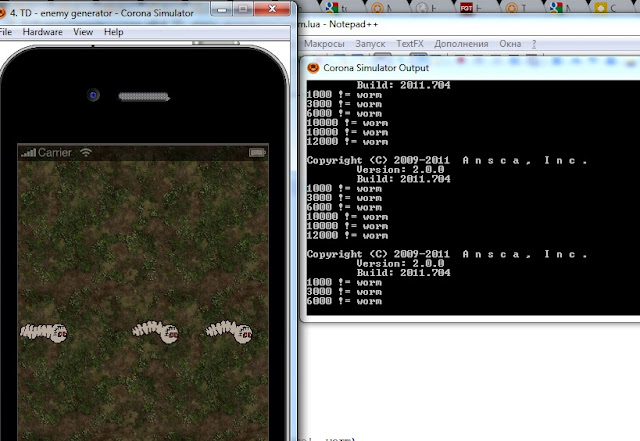This screenshot has height=441, width=640.
Task: Open the Hardware menu in Corona Simulator
Action: 42,32
